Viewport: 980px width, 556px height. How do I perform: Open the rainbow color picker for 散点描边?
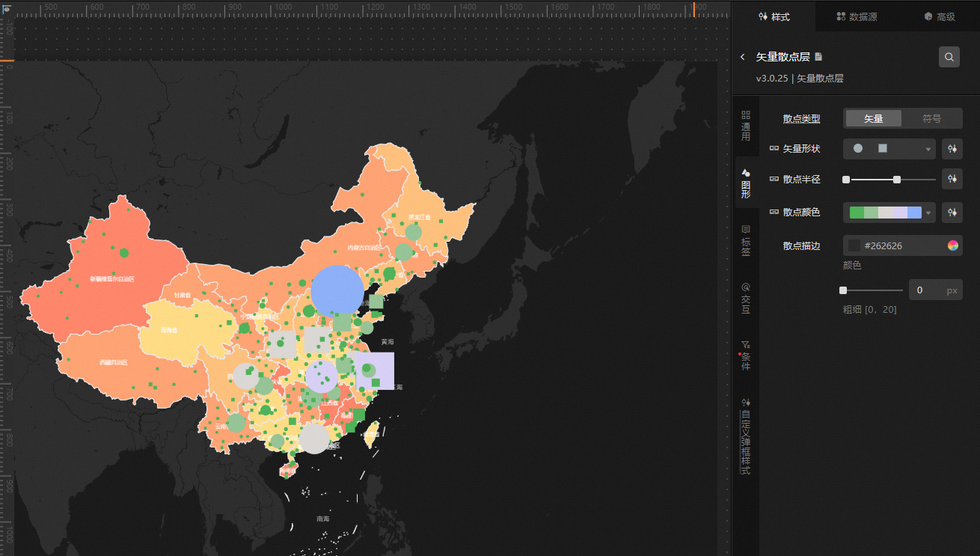(952, 245)
